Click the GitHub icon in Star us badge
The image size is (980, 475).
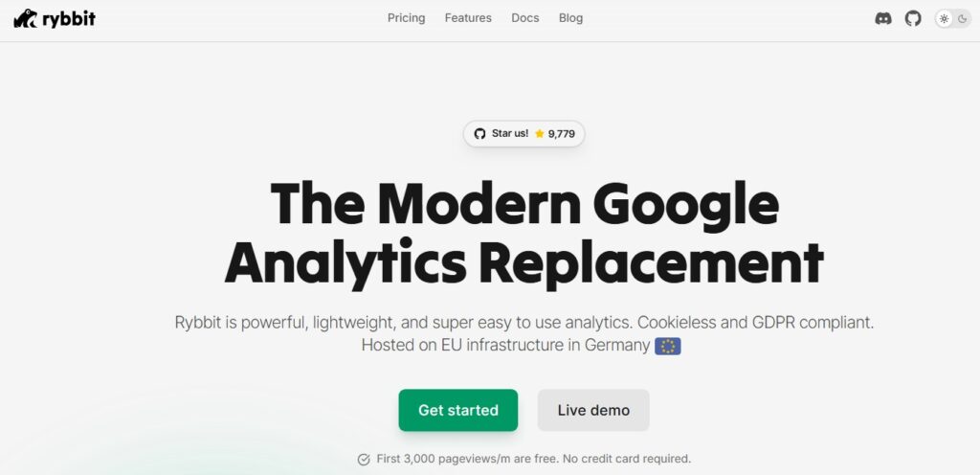point(479,133)
